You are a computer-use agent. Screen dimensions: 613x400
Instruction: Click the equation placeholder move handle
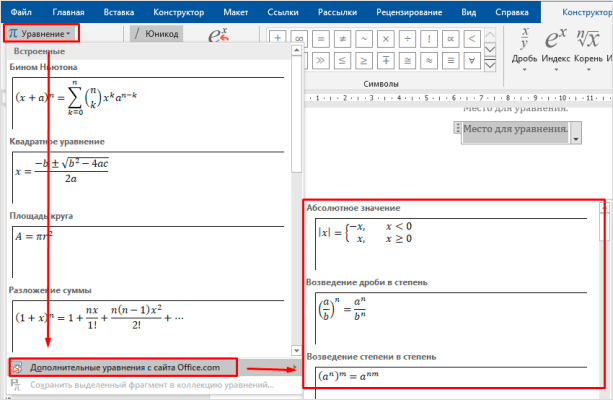point(457,128)
